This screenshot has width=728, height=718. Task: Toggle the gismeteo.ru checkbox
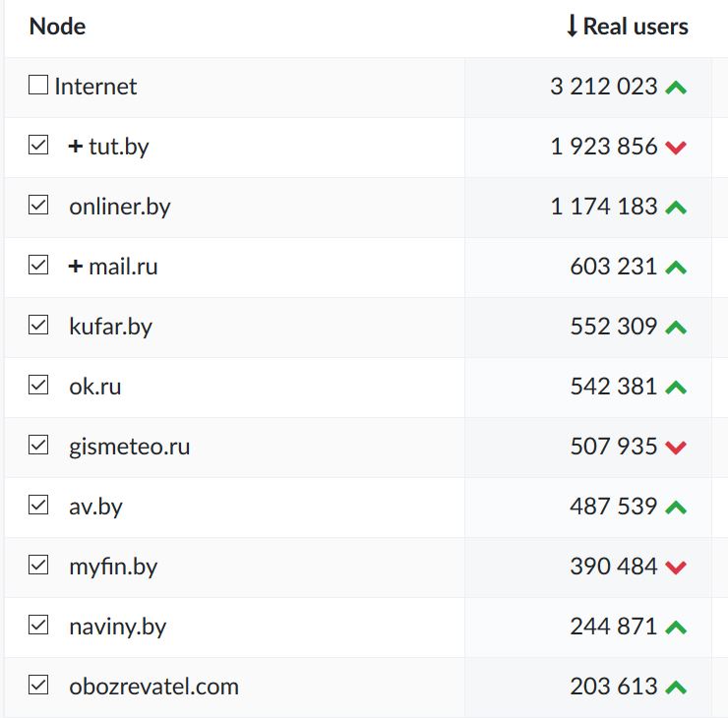pos(38,446)
